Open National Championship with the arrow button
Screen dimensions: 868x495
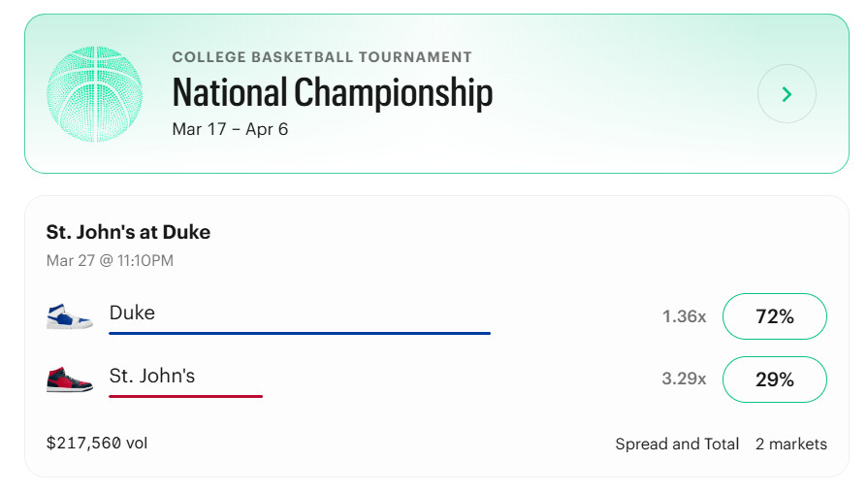point(787,94)
